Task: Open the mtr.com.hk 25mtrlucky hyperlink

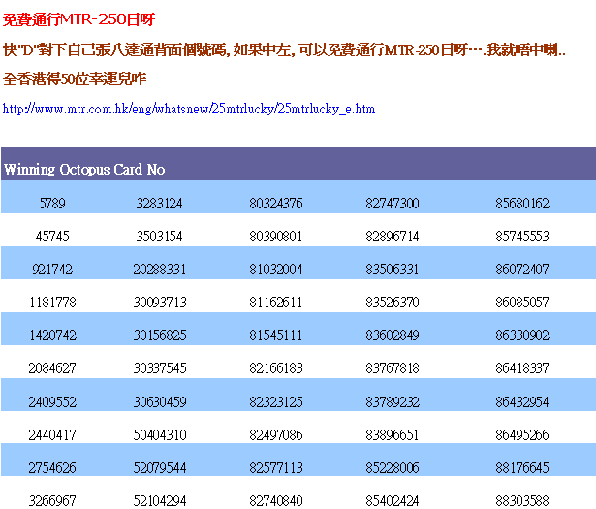Action: tap(189, 109)
